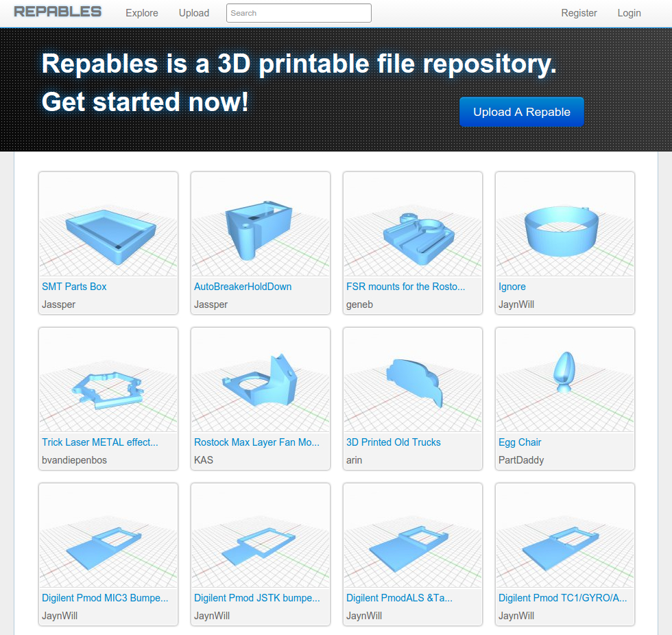672x635 pixels.
Task: Open the Explore menu item
Action: (x=142, y=13)
